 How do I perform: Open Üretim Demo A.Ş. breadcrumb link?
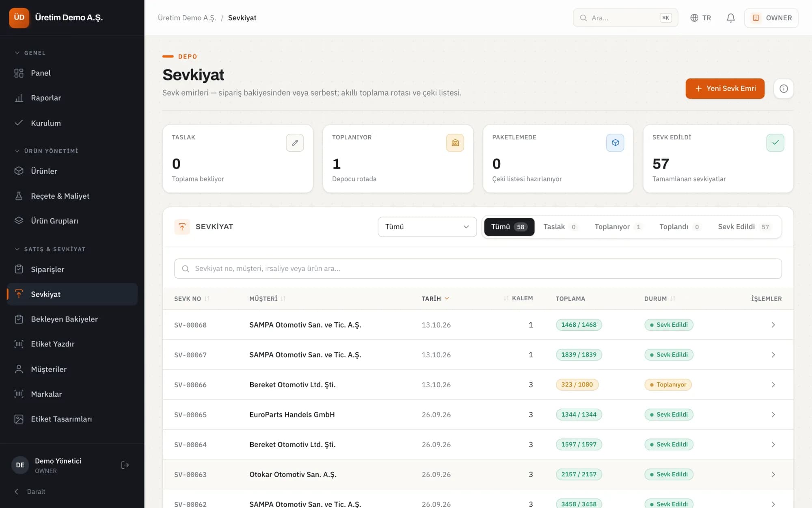pos(187,18)
